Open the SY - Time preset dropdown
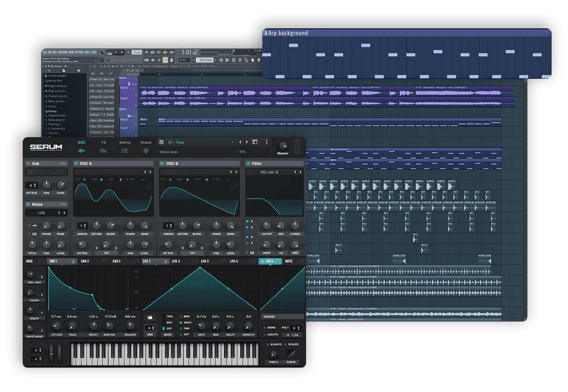This screenshot has width=568, height=392. (232, 142)
